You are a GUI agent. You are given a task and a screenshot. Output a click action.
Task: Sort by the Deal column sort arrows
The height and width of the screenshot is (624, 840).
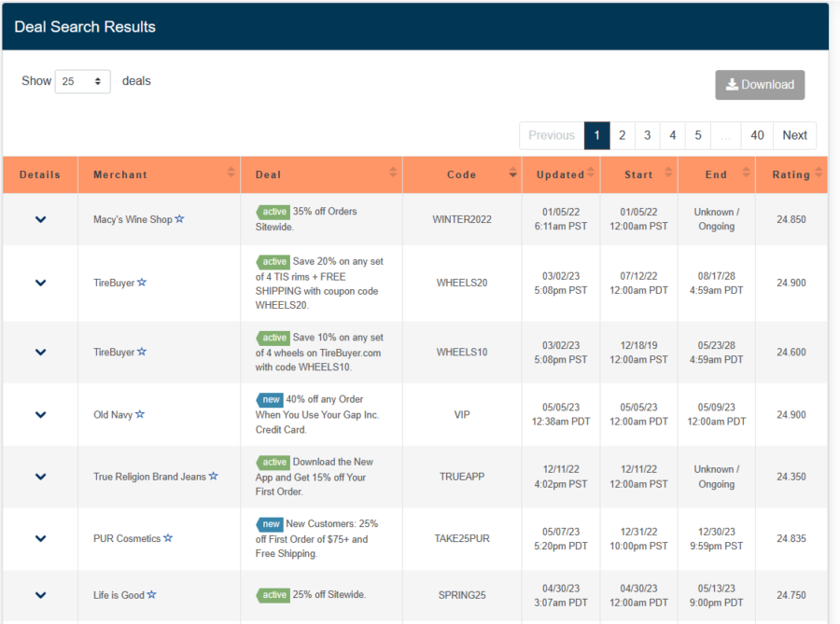392,173
